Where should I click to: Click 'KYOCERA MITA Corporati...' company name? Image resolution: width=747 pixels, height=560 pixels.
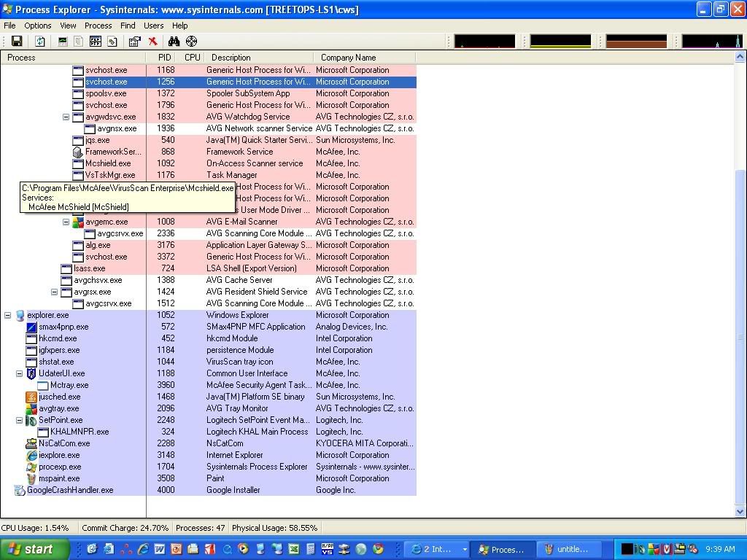pyautogui.click(x=365, y=443)
